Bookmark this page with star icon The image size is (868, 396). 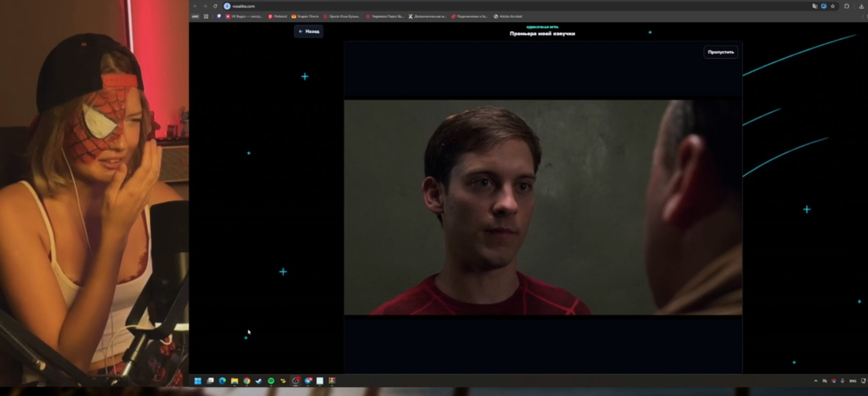[833, 6]
